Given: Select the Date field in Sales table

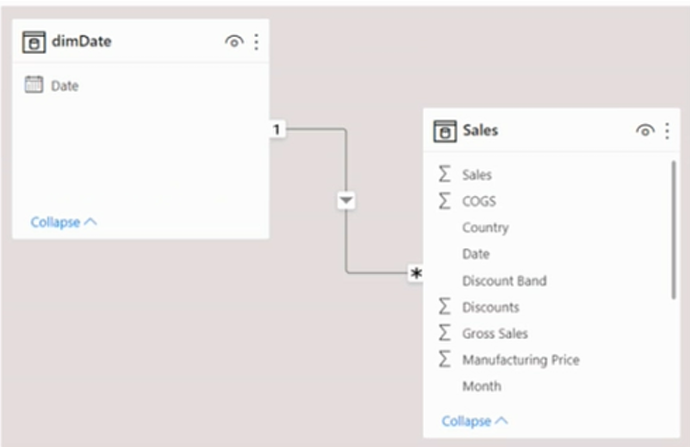Looking at the screenshot, I should pyautogui.click(x=476, y=254).
